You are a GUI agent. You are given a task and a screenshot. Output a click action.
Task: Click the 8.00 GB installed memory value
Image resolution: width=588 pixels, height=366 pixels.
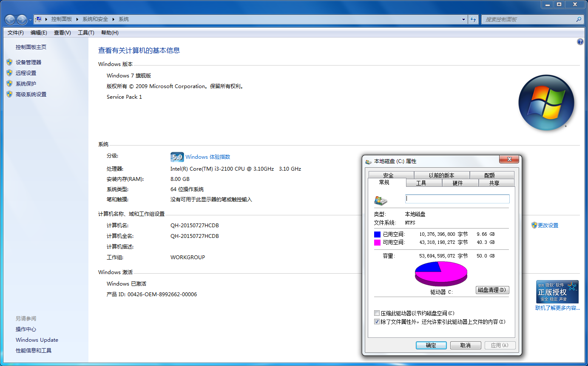pos(180,179)
